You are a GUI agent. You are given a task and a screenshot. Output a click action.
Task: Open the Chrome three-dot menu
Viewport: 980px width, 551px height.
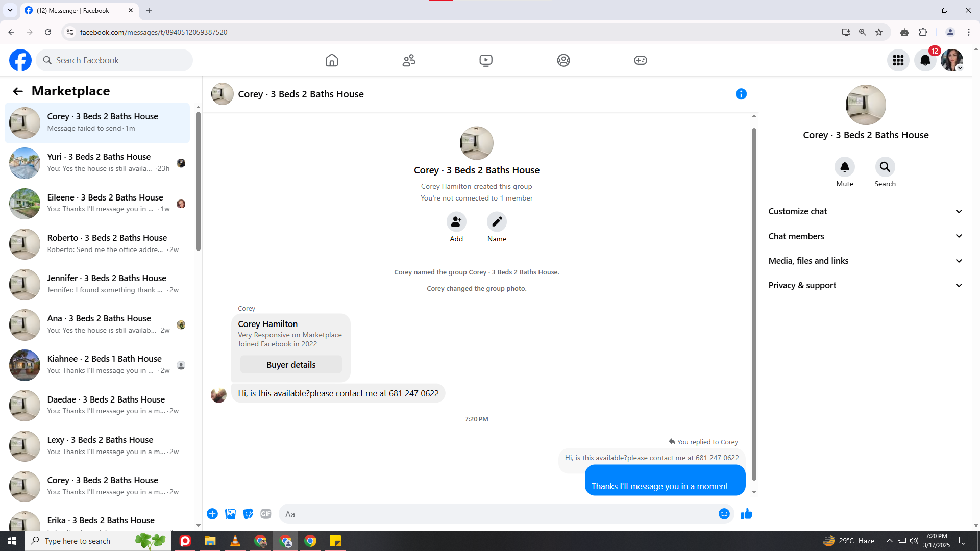[969, 32]
